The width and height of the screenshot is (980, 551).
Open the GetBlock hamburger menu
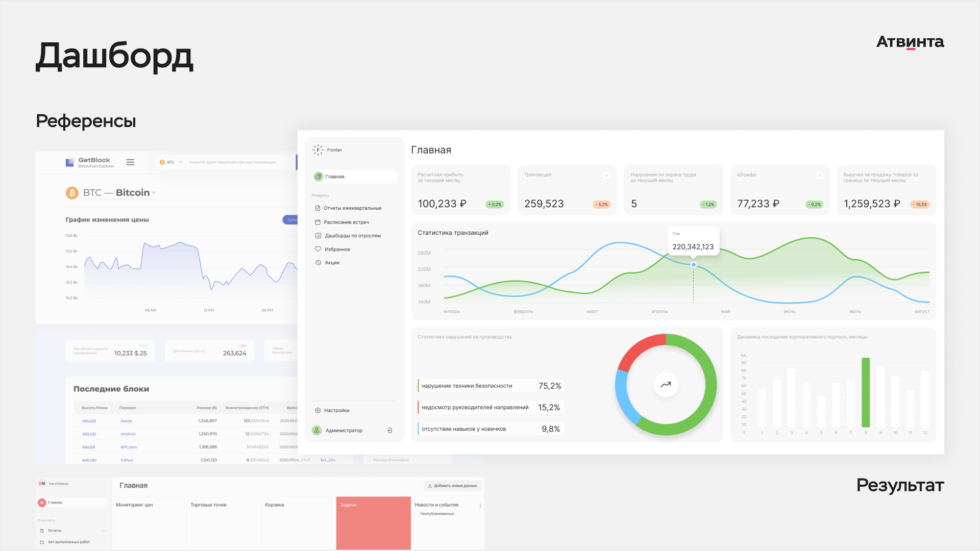point(130,162)
